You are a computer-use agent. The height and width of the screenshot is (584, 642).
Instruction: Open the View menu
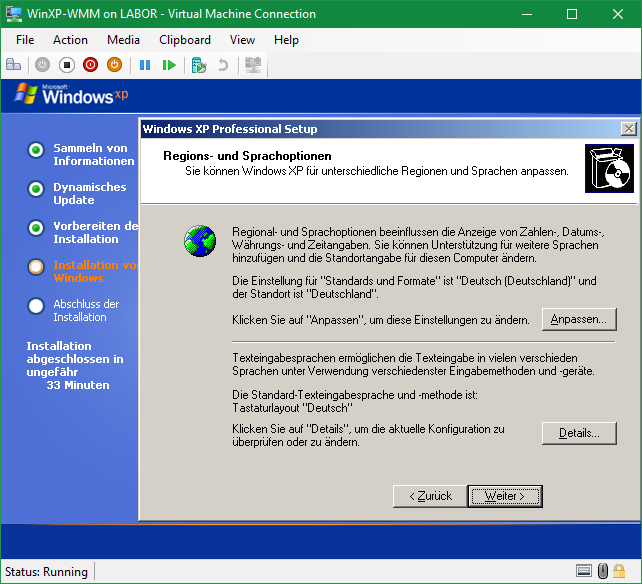click(x=242, y=40)
